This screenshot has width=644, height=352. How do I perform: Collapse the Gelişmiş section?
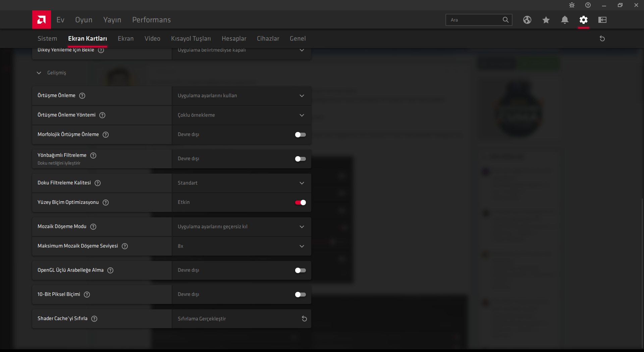[39, 73]
